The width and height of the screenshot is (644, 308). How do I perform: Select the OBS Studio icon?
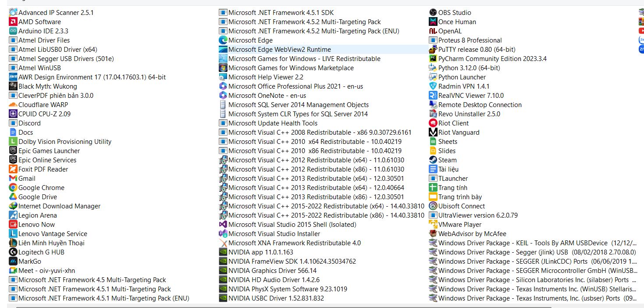433,13
